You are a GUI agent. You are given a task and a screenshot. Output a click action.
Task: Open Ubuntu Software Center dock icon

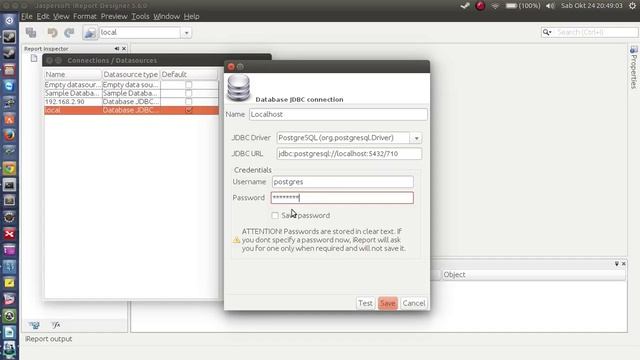[9, 119]
